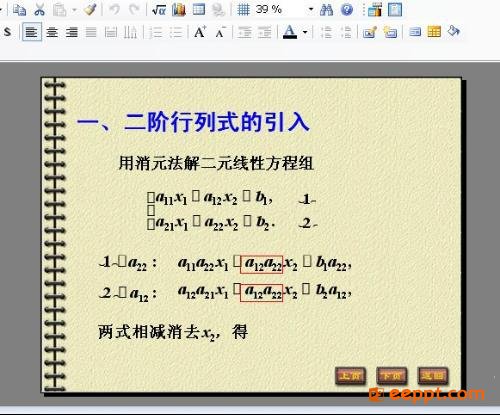This screenshot has height=415, width=500.
Task: Toggle Align Right
Action: tap(72, 32)
